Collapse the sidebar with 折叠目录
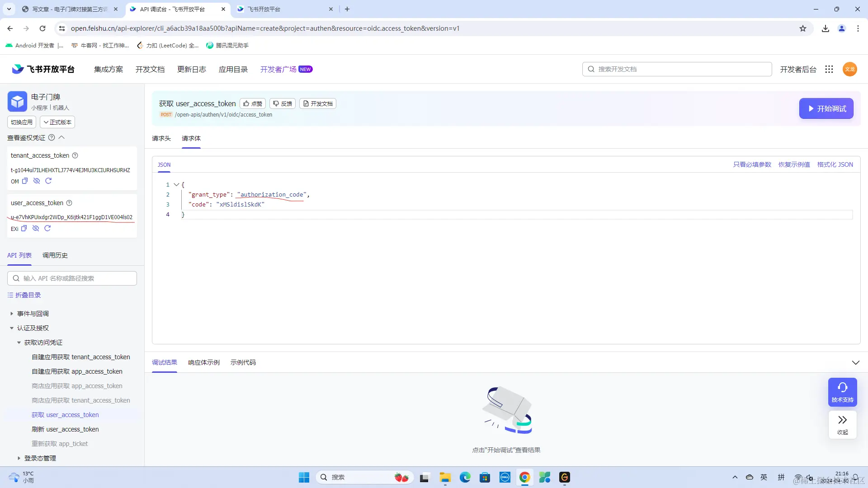 (x=24, y=295)
